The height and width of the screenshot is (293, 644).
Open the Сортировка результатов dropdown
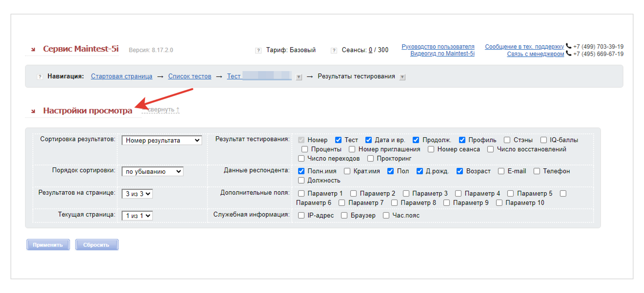click(x=162, y=141)
